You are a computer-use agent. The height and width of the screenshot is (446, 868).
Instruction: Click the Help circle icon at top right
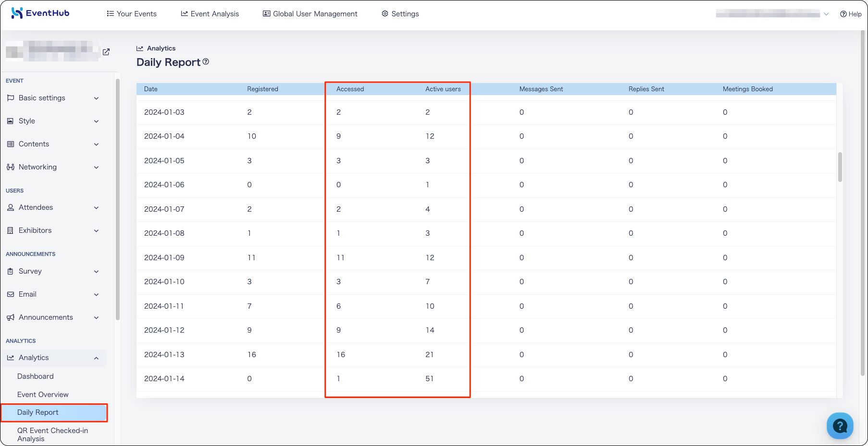pos(843,14)
